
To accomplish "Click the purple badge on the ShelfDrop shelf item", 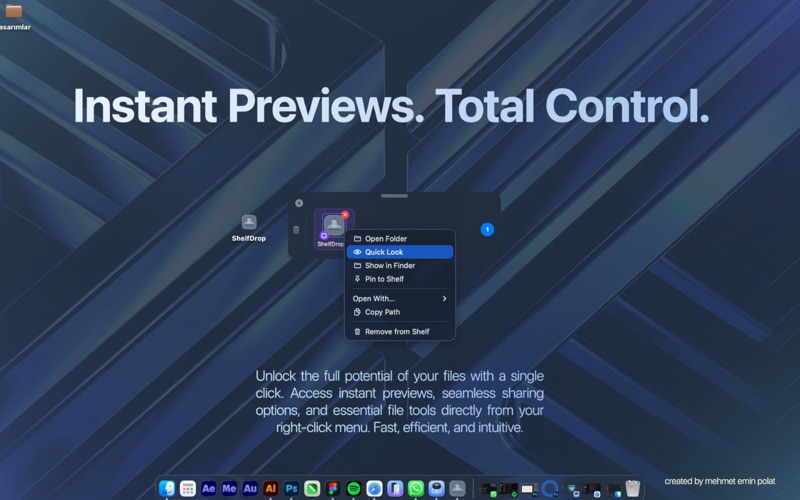I will [324, 236].
